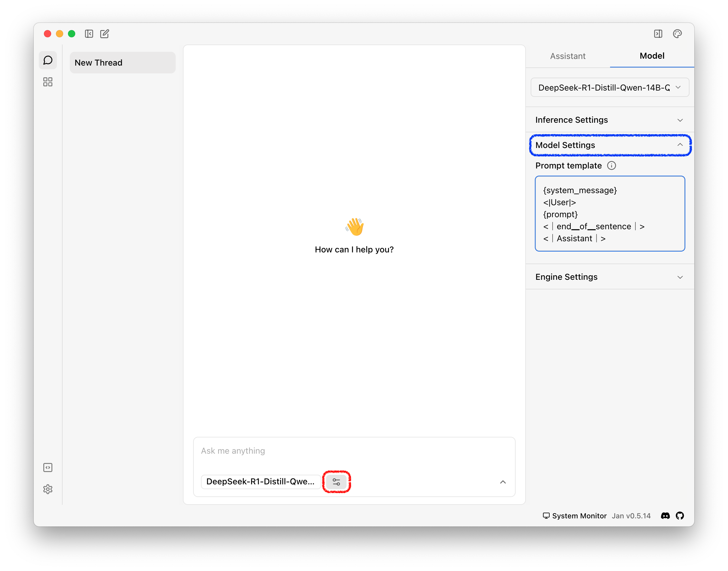728x571 pixels.
Task: Close the window with the red button
Action: 48,34
